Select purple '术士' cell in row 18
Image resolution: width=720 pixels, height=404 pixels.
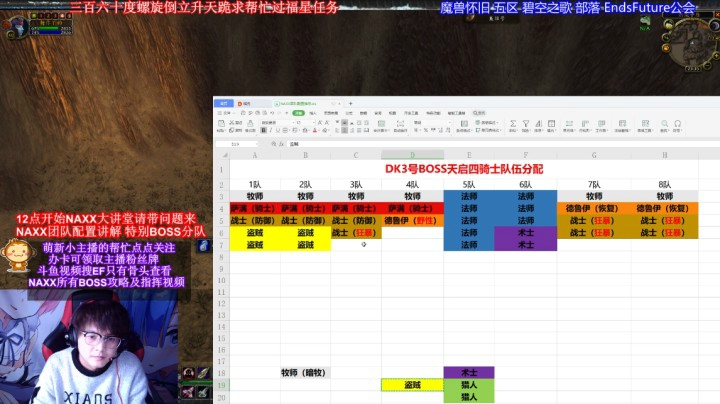pyautogui.click(x=469, y=373)
